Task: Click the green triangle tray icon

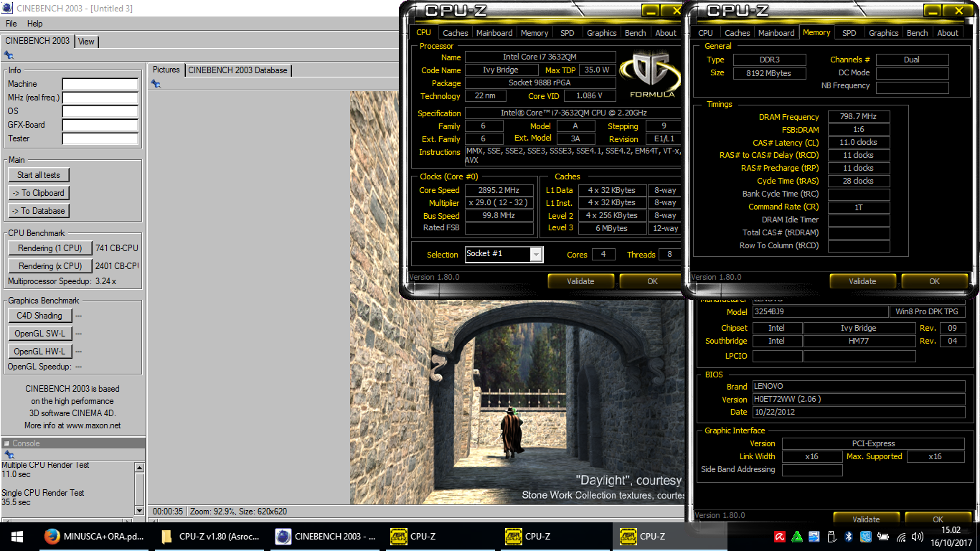Action: click(x=797, y=537)
